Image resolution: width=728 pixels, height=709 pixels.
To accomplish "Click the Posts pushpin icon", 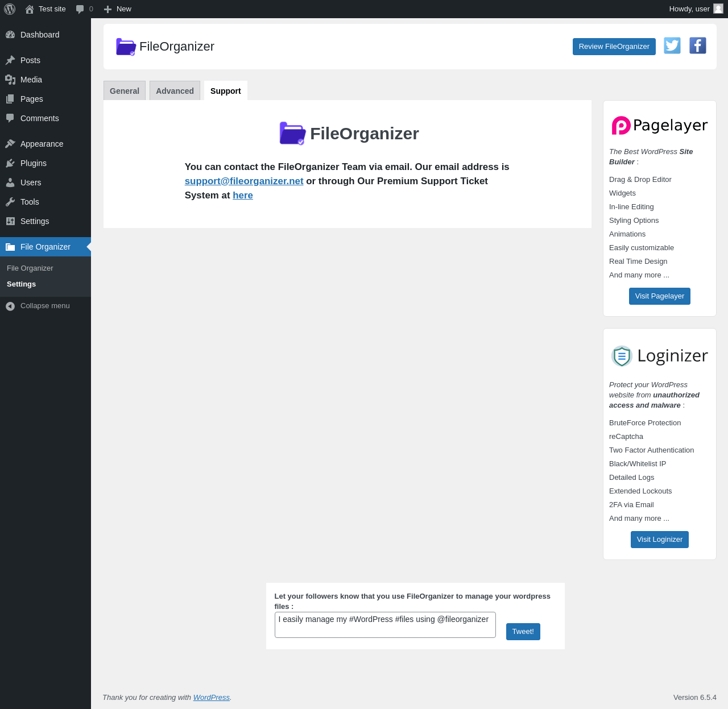I will pyautogui.click(x=10, y=60).
